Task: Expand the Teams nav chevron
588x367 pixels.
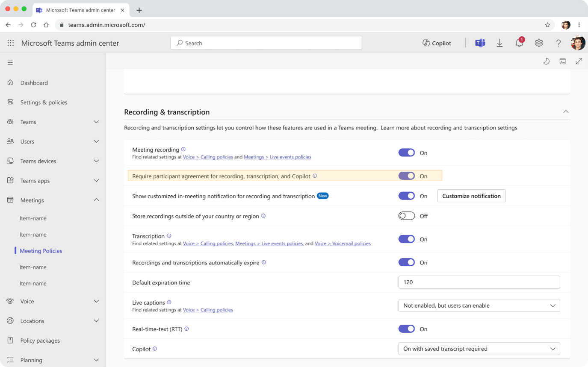Action: [x=96, y=122]
